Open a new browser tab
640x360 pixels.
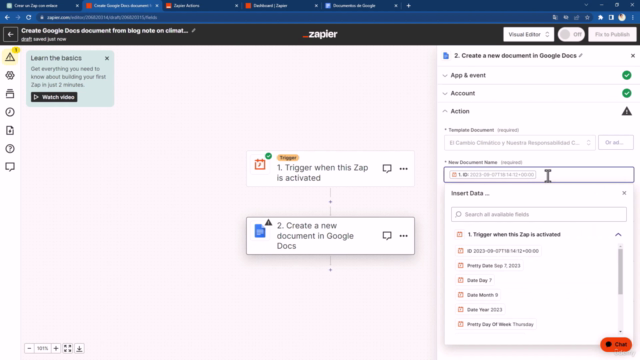[x=409, y=6]
